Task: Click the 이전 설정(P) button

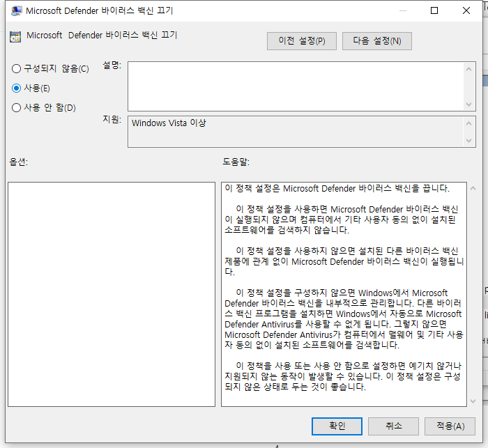Action: (302, 40)
